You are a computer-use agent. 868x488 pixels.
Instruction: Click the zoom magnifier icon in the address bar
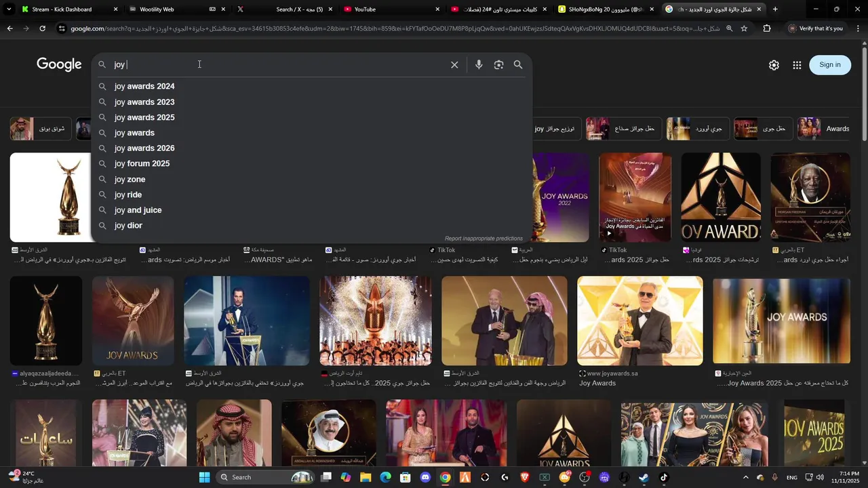729,28
